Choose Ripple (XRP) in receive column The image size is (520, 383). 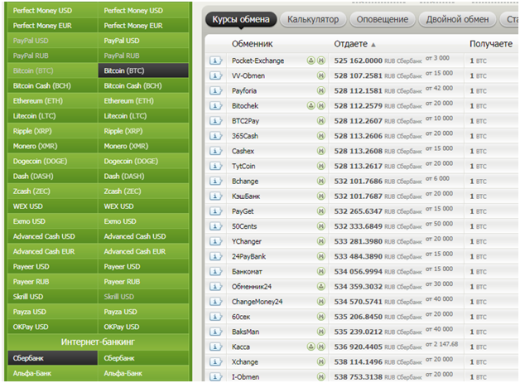click(143, 131)
